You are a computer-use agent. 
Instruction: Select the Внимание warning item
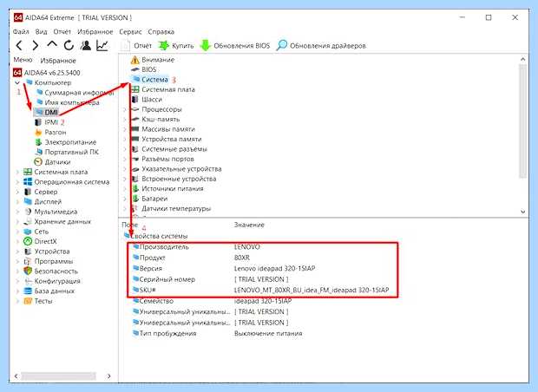pos(153,60)
